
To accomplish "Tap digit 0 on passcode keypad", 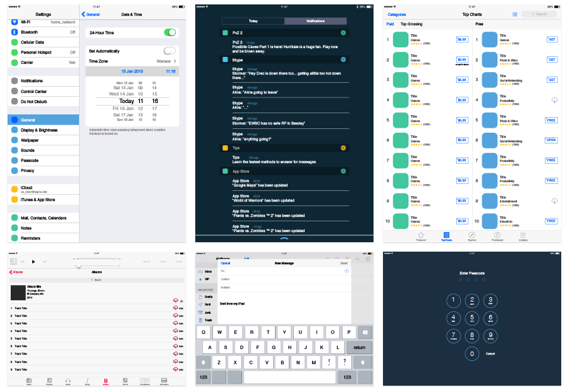I will point(471,354).
